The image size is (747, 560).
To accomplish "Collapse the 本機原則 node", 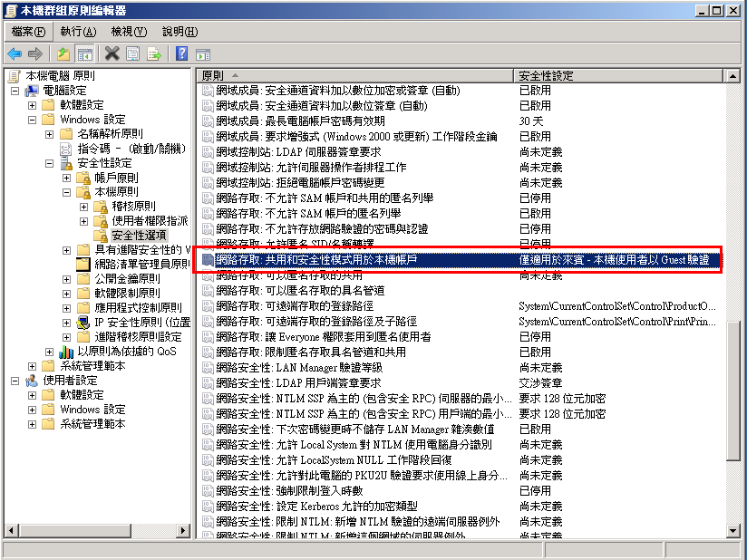I will (x=67, y=192).
